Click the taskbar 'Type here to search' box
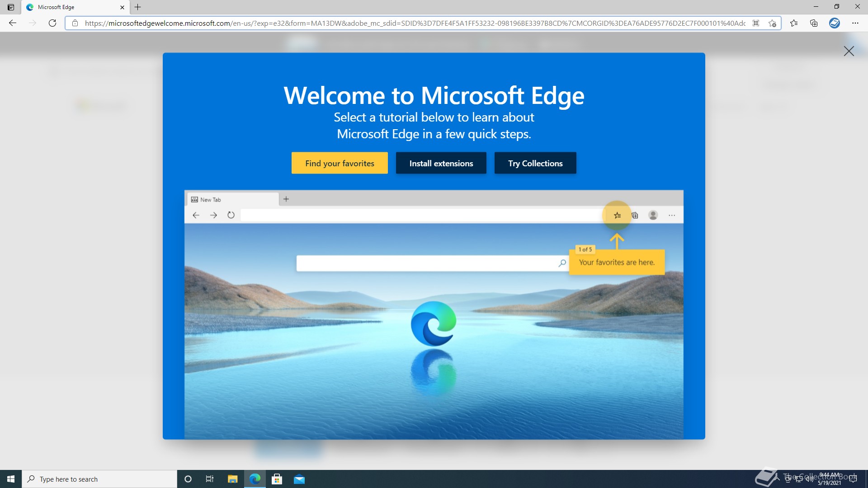 coord(99,479)
